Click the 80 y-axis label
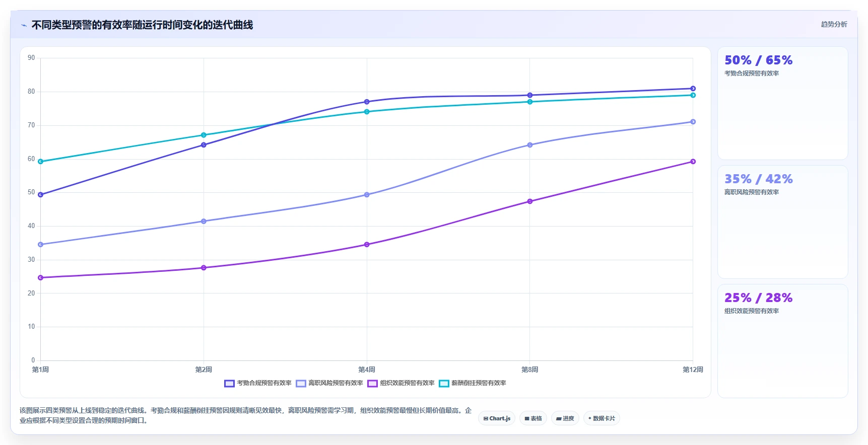The height and width of the screenshot is (445, 868). tap(31, 92)
